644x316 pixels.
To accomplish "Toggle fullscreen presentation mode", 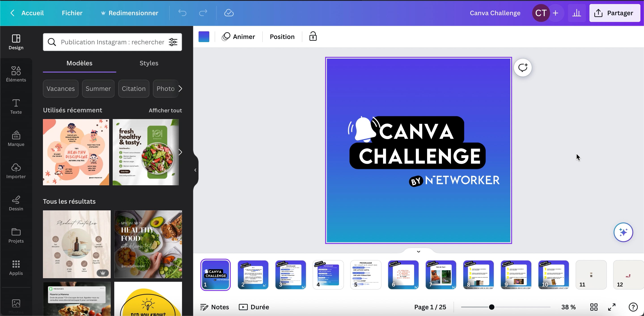I will (612, 307).
